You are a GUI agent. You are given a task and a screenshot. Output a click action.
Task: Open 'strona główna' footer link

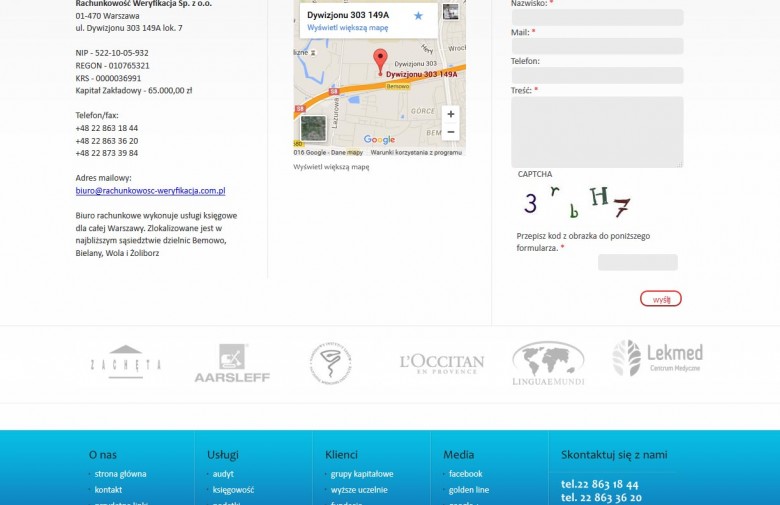click(x=120, y=474)
